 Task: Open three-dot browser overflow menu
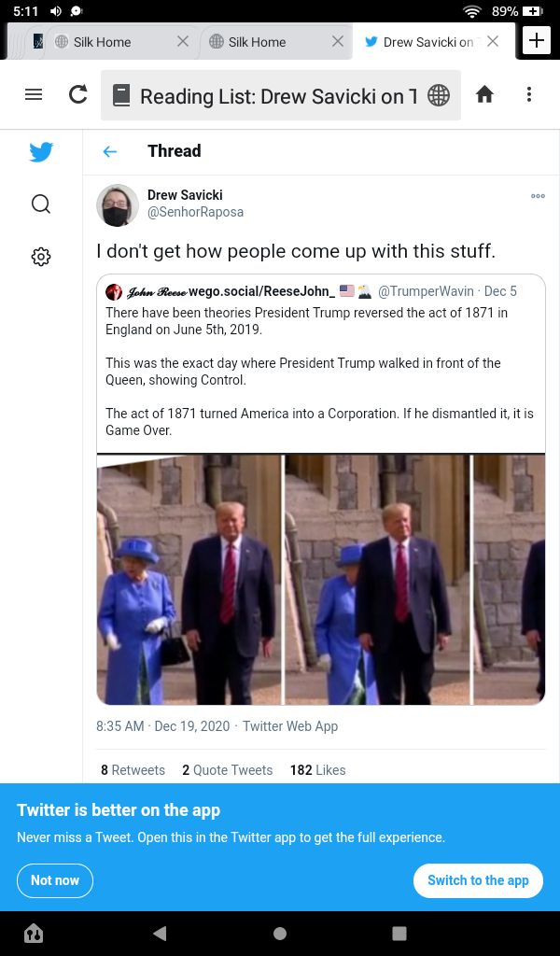click(529, 94)
